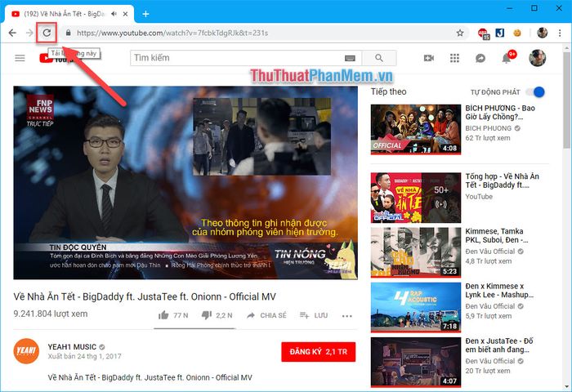Screen dimensions: 572x392
Task: Open the blue J extension icon
Action: [500, 33]
